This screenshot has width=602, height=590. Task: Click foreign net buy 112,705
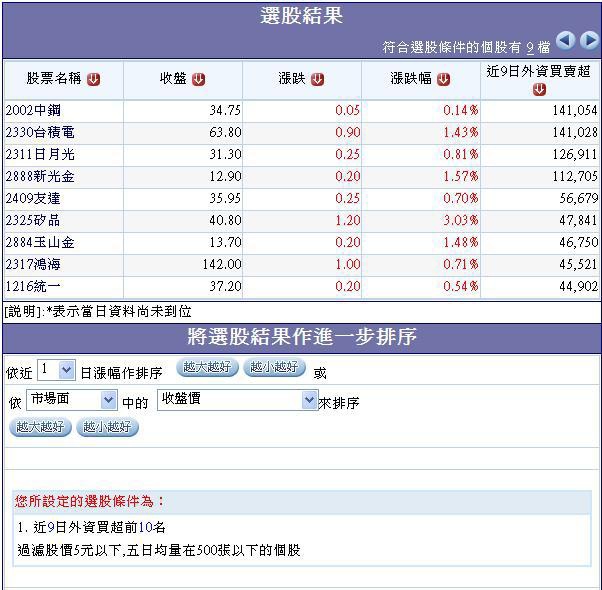[575, 177]
